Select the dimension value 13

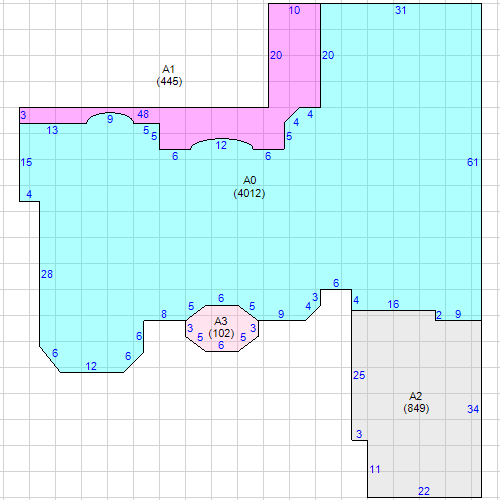[52, 130]
